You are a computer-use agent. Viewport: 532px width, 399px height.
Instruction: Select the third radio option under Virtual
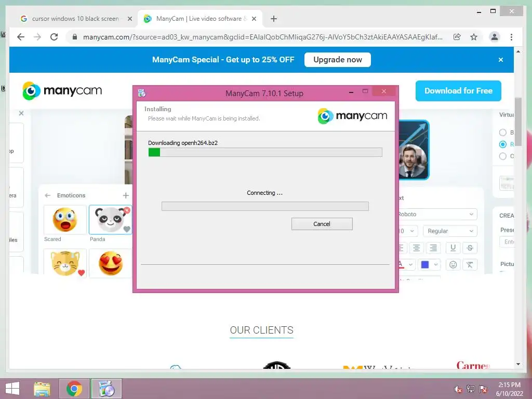point(503,156)
